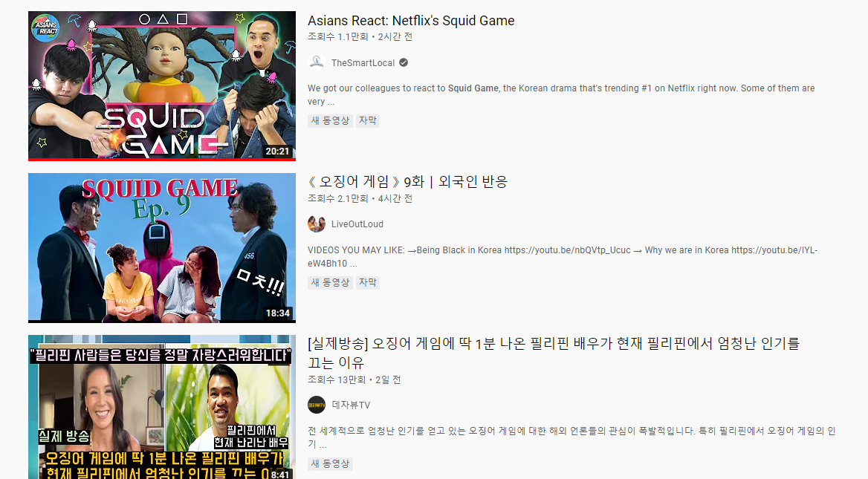Open LiveOutLoud channel avatar
The height and width of the screenshot is (479, 868).
pyautogui.click(x=317, y=224)
